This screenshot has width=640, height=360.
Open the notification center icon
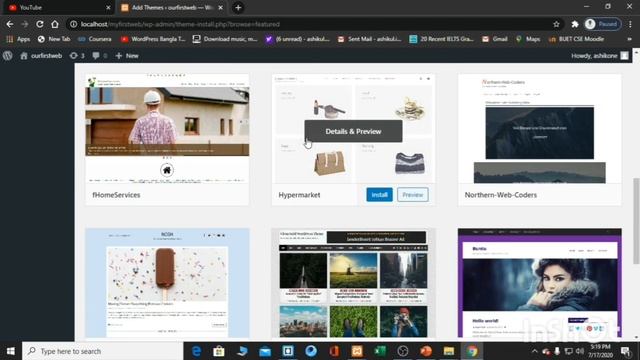point(625,351)
